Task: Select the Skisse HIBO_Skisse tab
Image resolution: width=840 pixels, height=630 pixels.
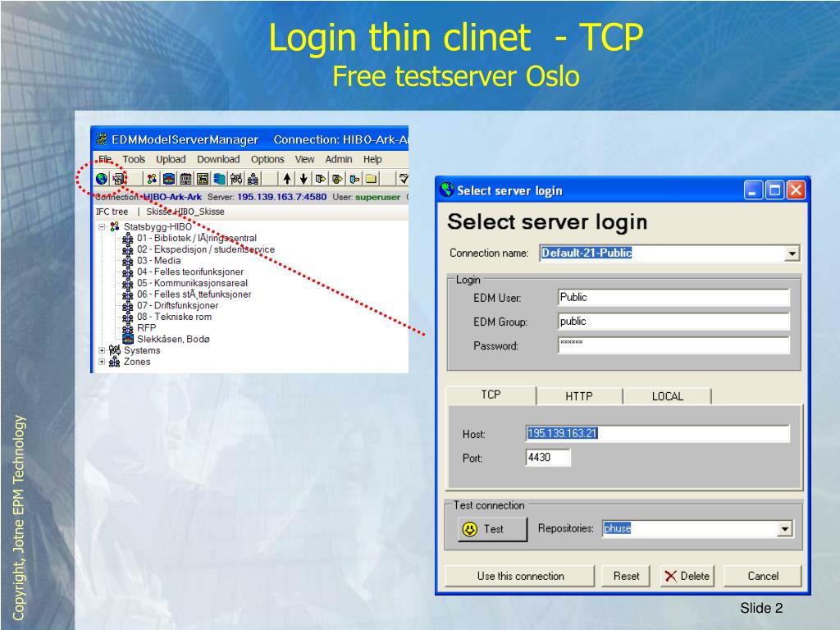Action: (x=185, y=212)
